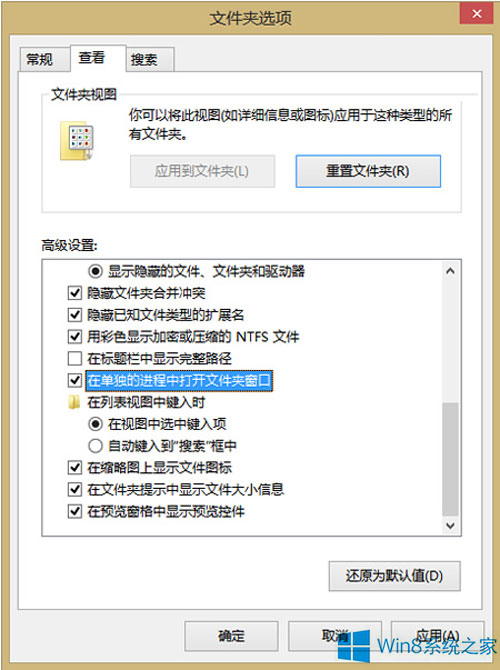Select 在视图中选中键入项 radio option

tap(95, 424)
